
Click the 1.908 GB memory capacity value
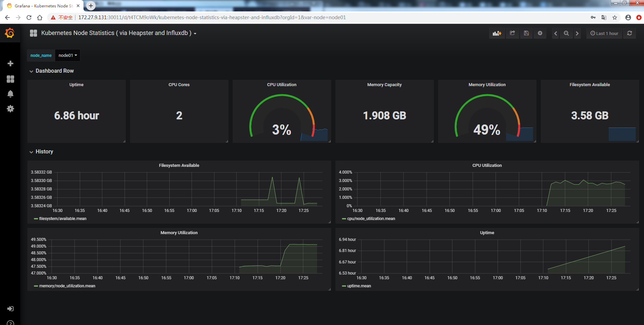point(384,116)
